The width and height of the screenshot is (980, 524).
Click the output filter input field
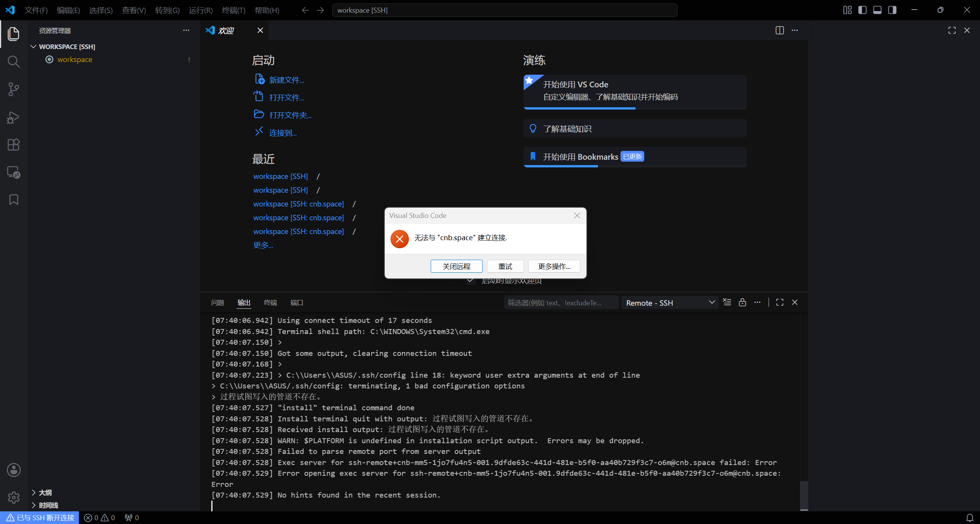tap(561, 303)
